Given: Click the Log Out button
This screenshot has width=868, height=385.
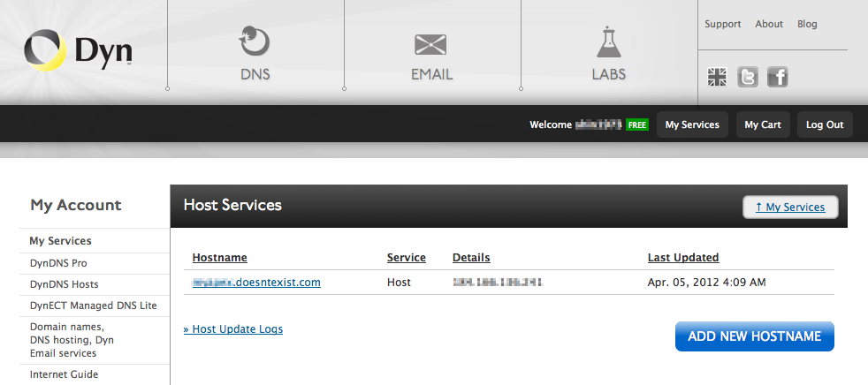Looking at the screenshot, I should tap(825, 125).
